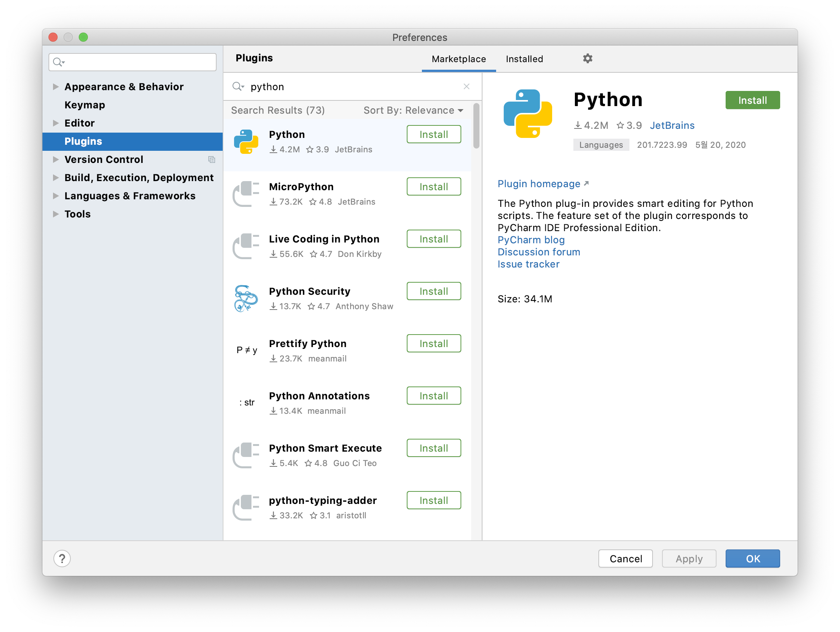Click the Version Control copy-settings icon
Screen dimensions: 840x632
(212, 160)
